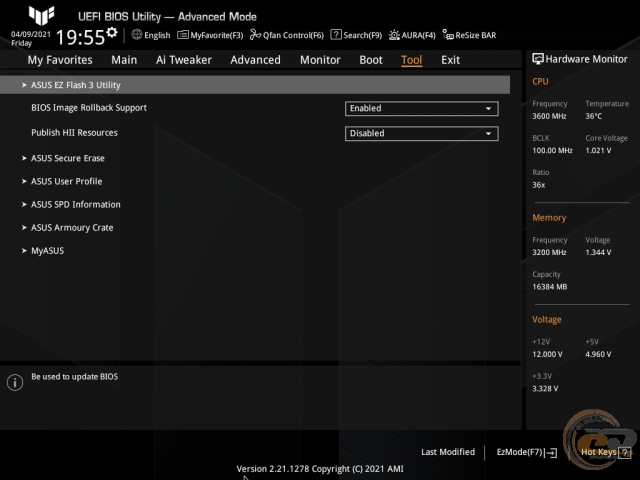Image resolution: width=640 pixels, height=480 pixels.
Task: Open Qfan Control(F6)
Action: tap(293, 35)
